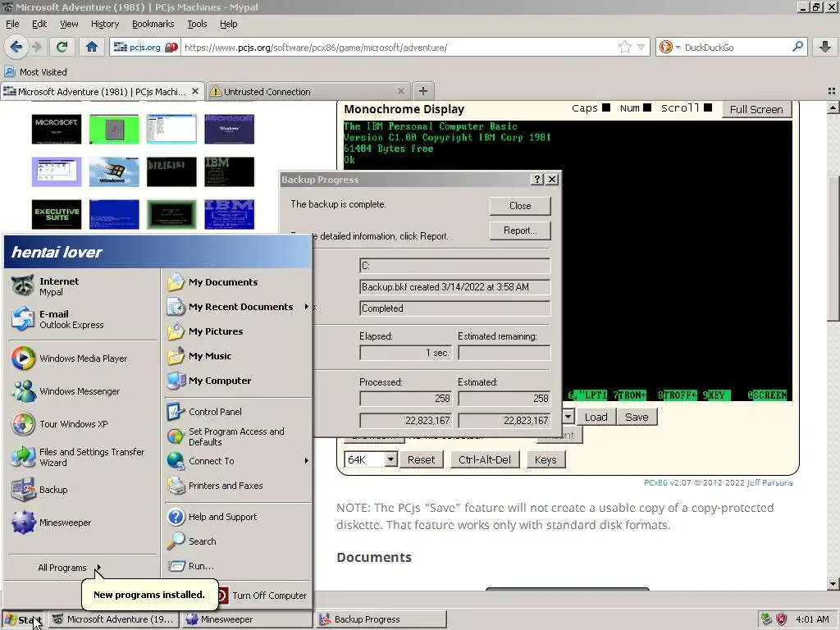840x630 pixels.
Task: Click page scrollbar down arrow
Action: pos(833,584)
